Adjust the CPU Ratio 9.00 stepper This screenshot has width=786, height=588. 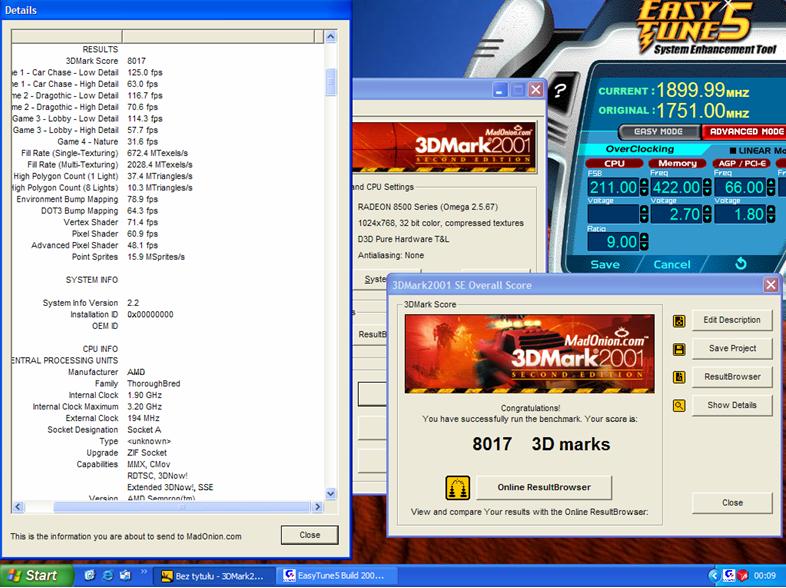[x=644, y=242]
